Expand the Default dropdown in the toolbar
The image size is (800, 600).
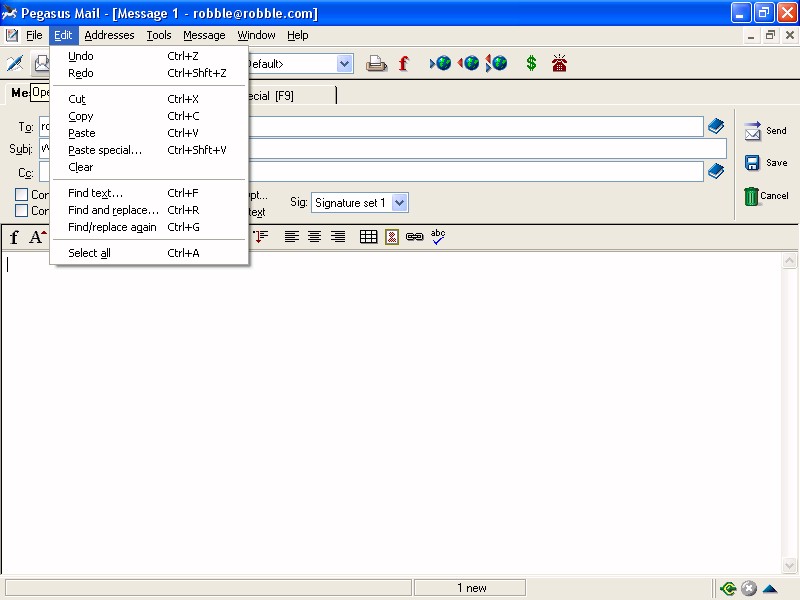[x=344, y=64]
